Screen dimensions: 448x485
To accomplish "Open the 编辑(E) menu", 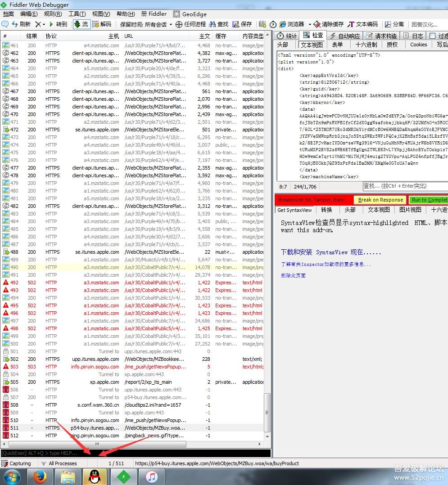I will pos(29,14).
